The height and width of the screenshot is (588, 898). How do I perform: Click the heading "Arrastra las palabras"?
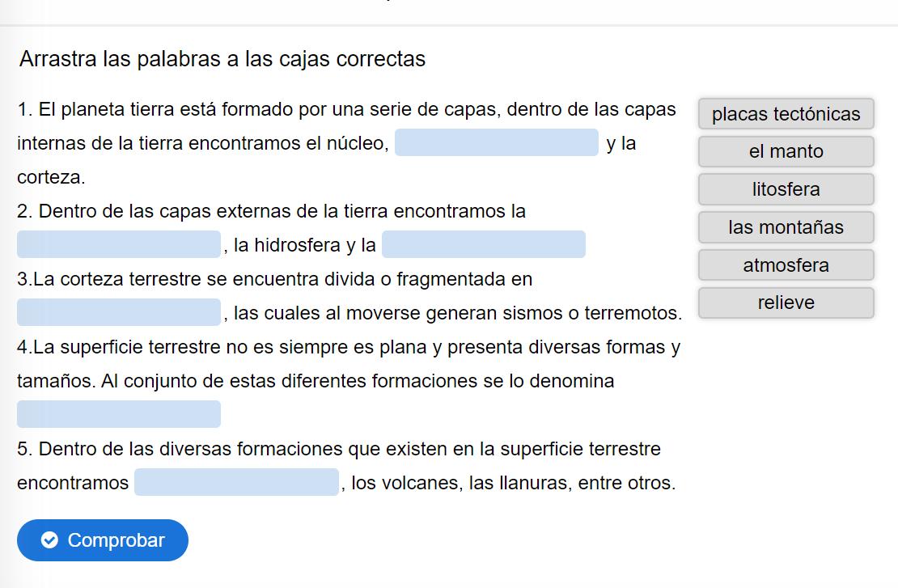(222, 59)
